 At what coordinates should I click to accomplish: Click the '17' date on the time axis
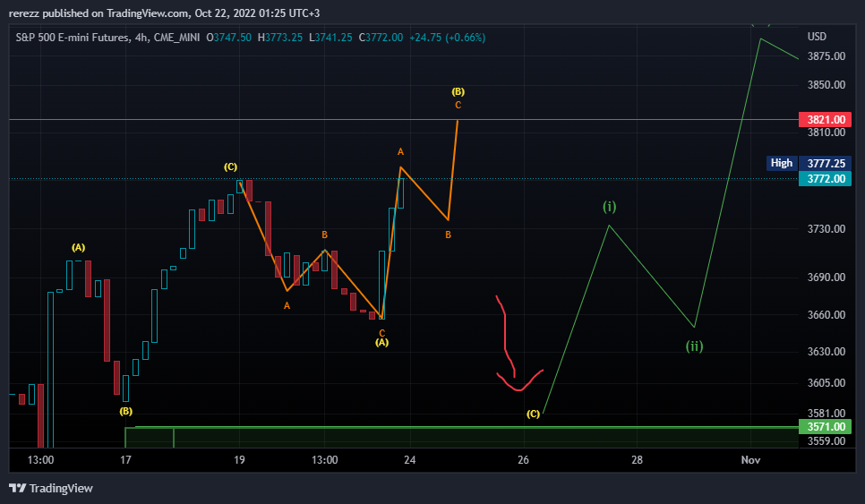coord(125,460)
